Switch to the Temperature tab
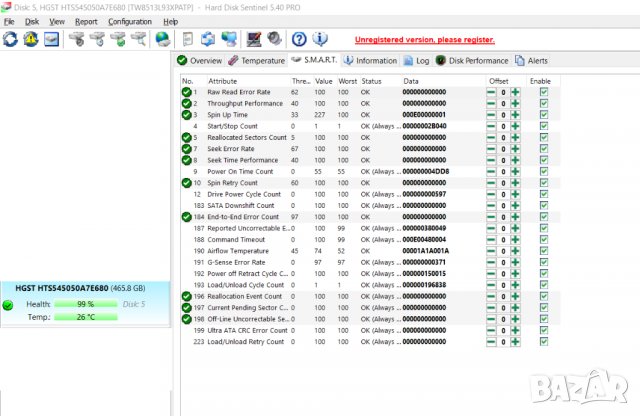Screen dimensions: 640x416 [257, 60]
